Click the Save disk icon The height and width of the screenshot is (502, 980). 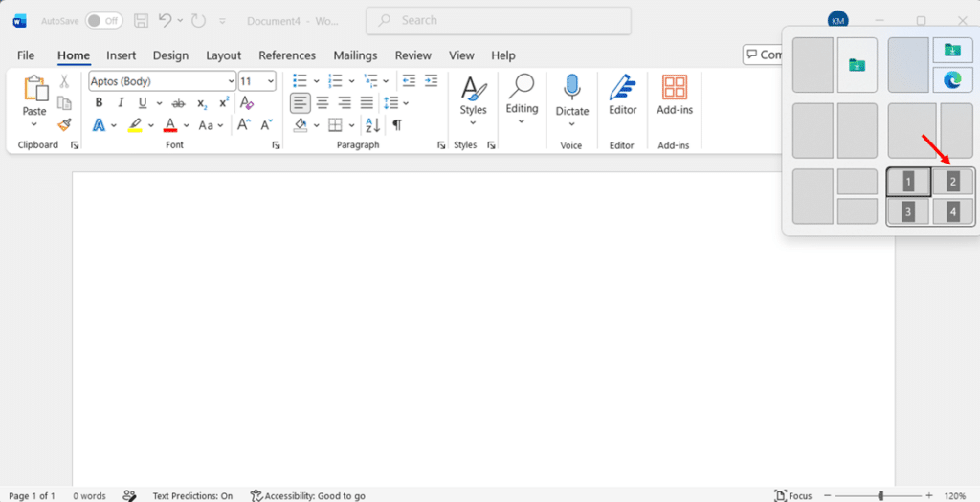[x=142, y=21]
